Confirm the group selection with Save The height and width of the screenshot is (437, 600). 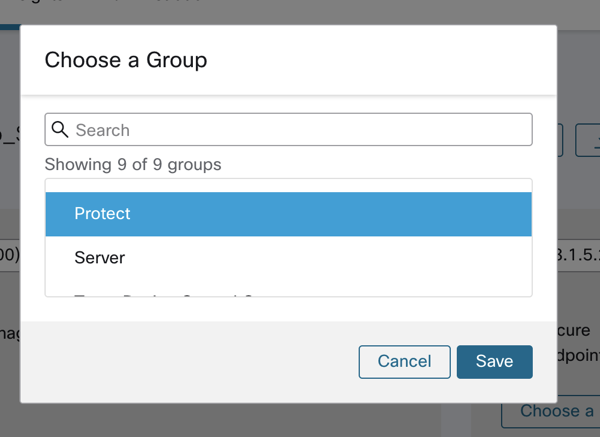(x=494, y=362)
